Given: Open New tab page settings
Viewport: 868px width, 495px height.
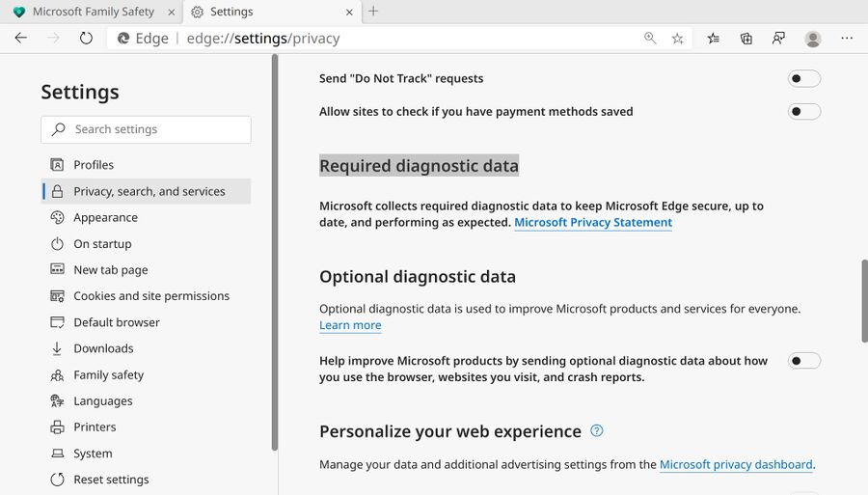Looking at the screenshot, I should point(147,269).
